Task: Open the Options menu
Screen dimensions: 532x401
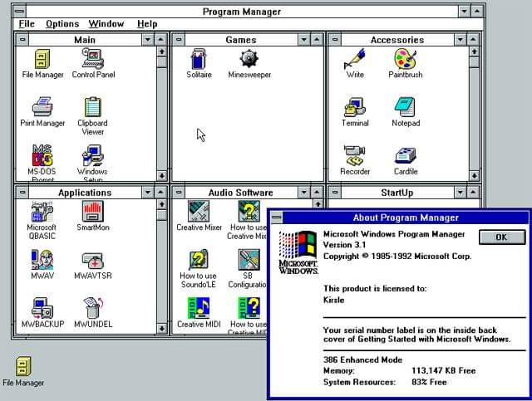Action: point(62,24)
